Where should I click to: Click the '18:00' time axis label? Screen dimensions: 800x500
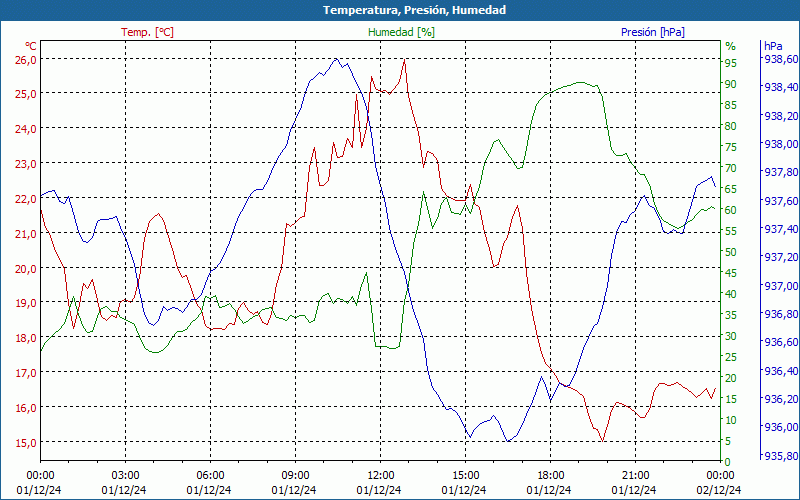(551, 476)
